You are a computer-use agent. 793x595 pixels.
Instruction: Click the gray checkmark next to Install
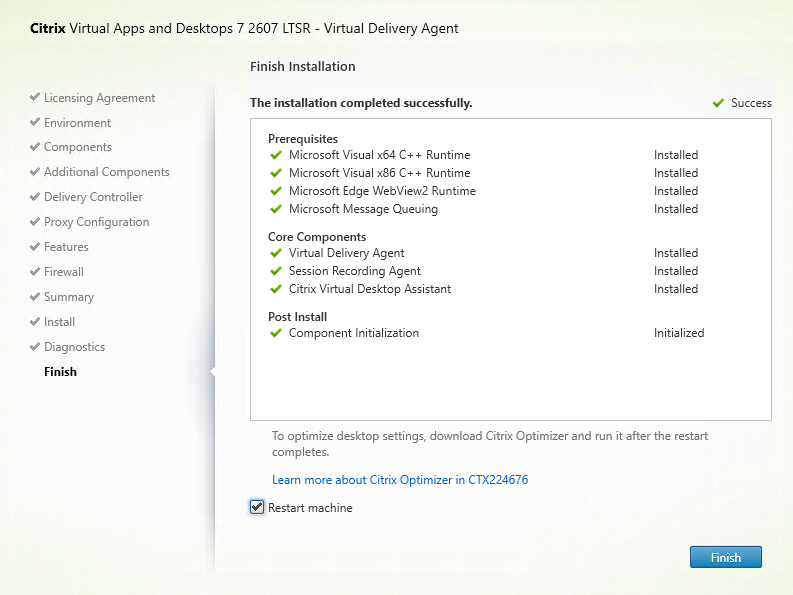(35, 321)
